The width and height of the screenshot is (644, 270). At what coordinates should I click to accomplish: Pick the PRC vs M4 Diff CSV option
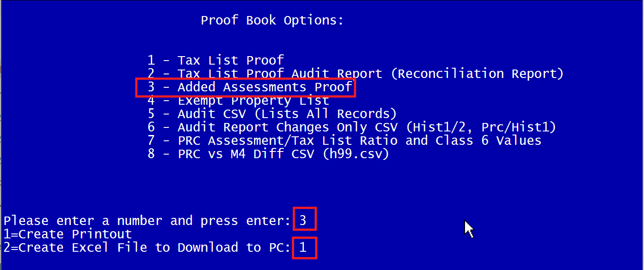tap(268, 154)
